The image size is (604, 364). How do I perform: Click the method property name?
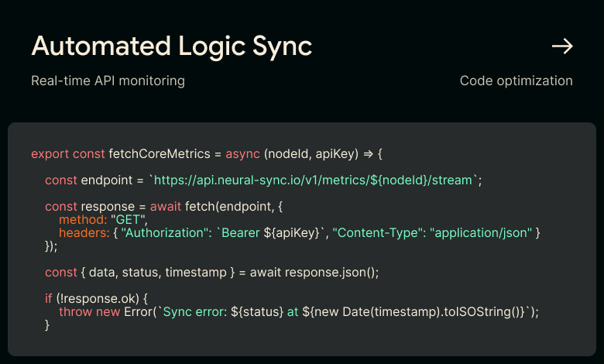[x=83, y=219]
